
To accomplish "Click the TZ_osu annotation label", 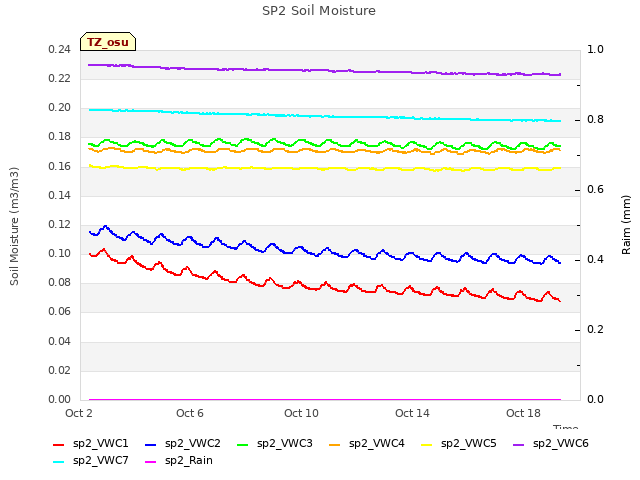I will tap(108, 42).
